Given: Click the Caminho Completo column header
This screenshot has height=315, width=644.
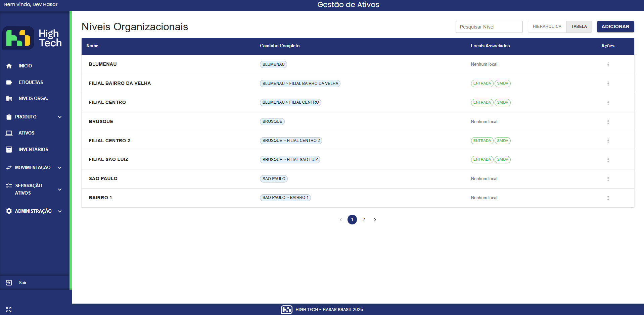Looking at the screenshot, I should click(280, 46).
